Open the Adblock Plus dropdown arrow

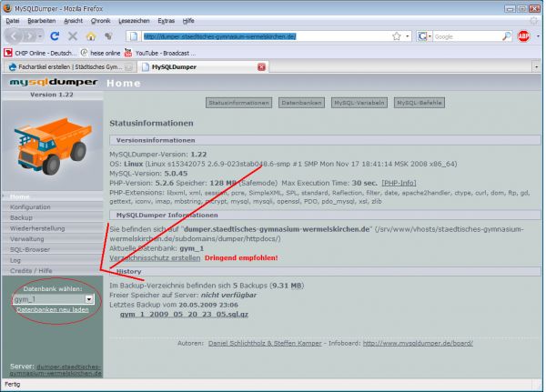coord(538,36)
